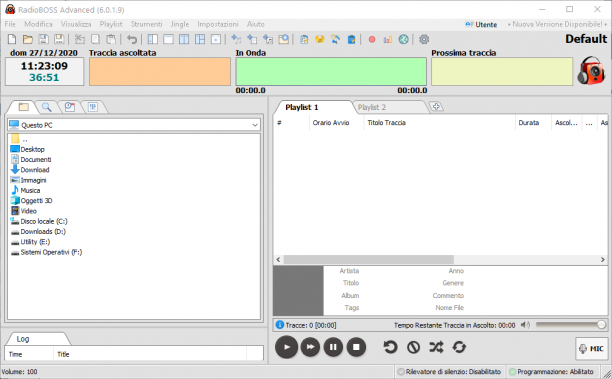The height and width of the screenshot is (379, 612).
Task: Select the Log tab
Action: [x=23, y=339]
